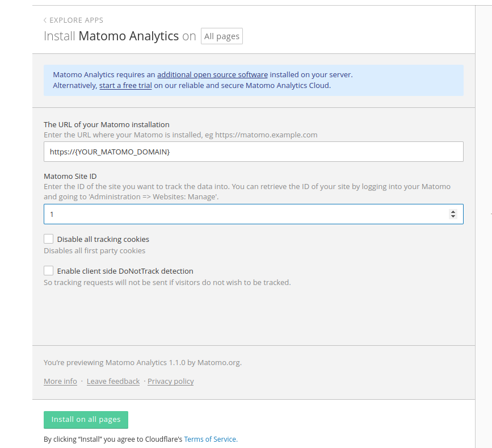Follow the start a free trial link

[125, 86]
